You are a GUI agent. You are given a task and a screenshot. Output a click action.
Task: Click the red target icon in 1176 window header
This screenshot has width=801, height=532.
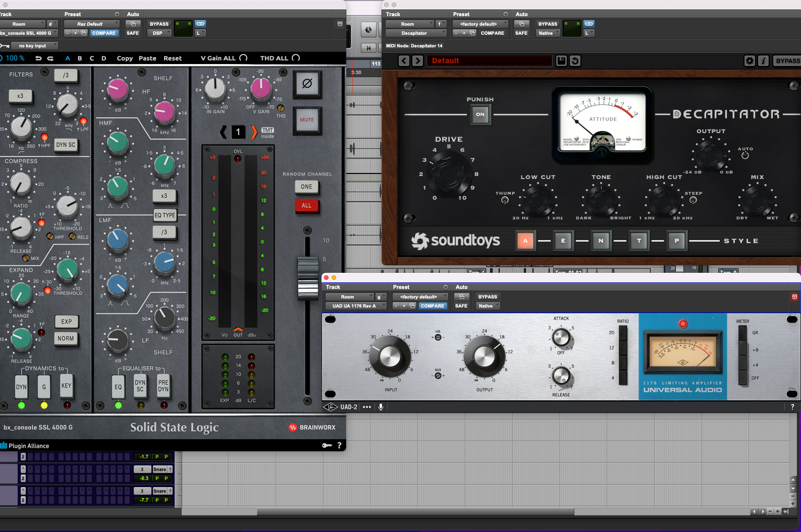[794, 297]
